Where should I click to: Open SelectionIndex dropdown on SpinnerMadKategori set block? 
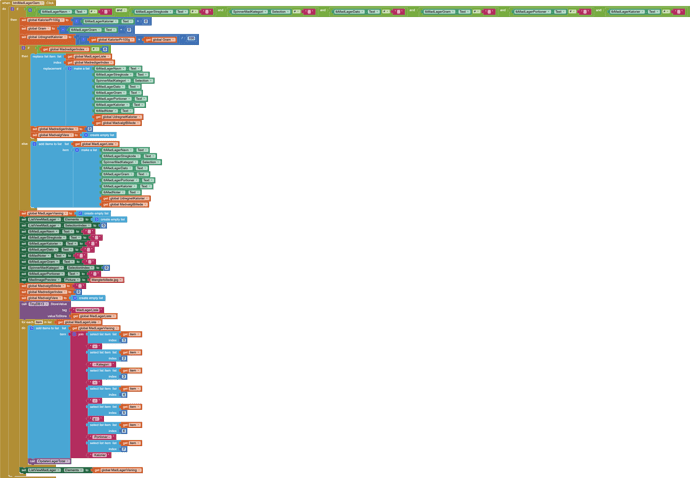coord(80,268)
